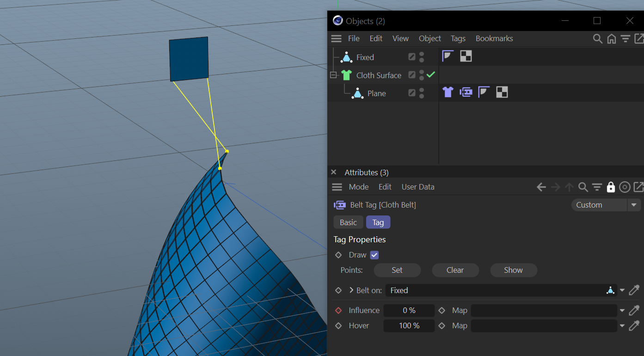Viewport: 644px width, 356px height.
Task: Switch to the Basic tab
Action: tap(348, 222)
